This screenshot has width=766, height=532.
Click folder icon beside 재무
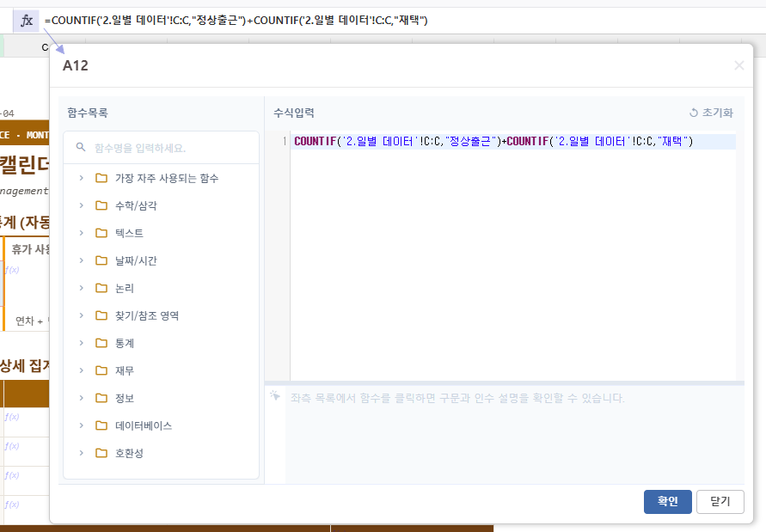[x=101, y=370]
